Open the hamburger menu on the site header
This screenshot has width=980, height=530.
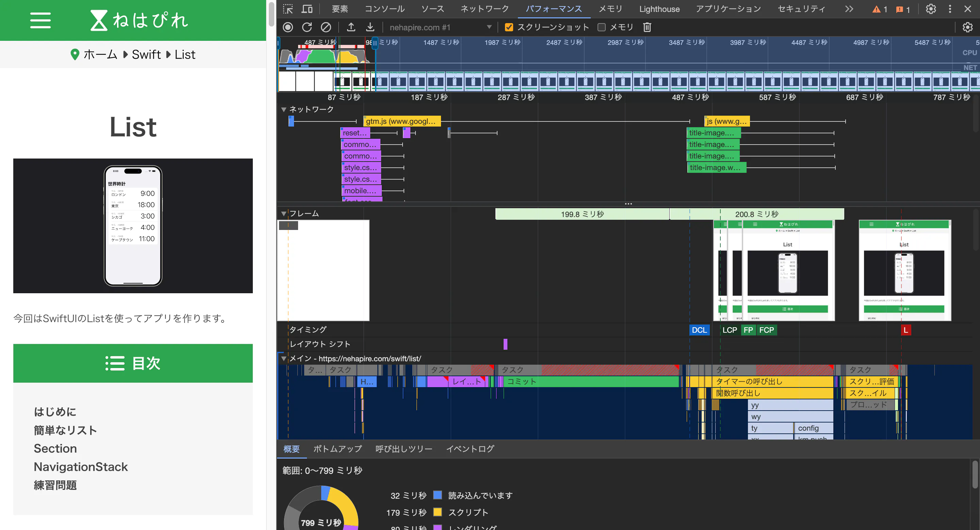pyautogui.click(x=40, y=20)
